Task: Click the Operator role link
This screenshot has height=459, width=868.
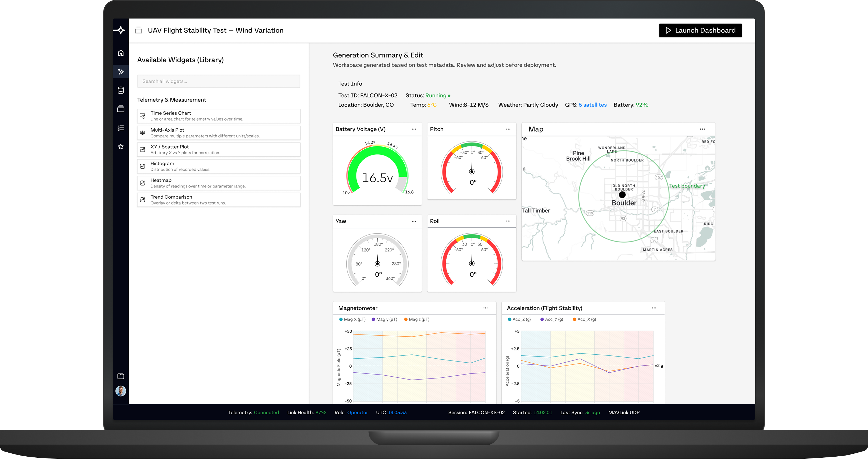Action: pos(358,412)
